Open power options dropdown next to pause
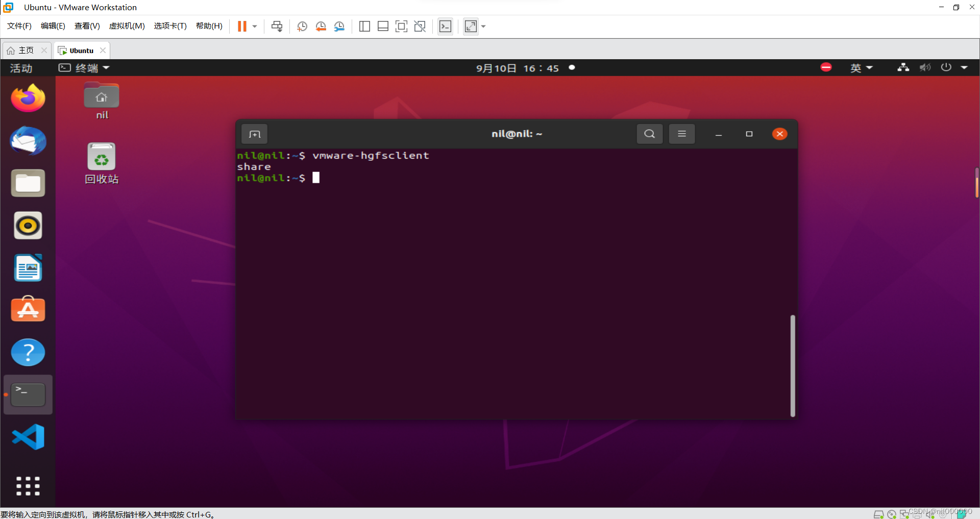 (255, 26)
